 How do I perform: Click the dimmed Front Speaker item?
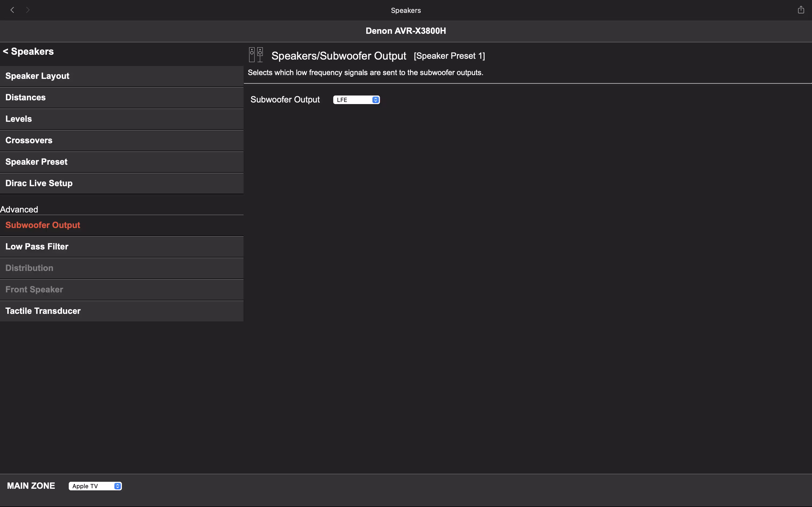34,289
